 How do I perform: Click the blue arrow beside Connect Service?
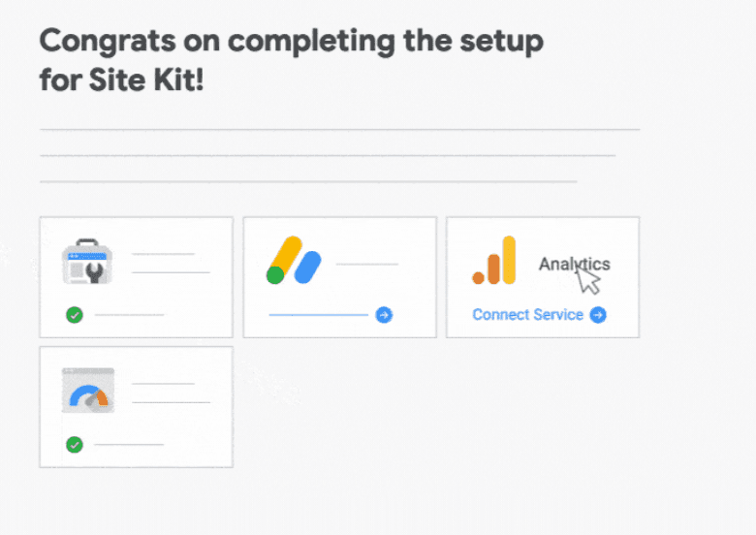tap(598, 315)
